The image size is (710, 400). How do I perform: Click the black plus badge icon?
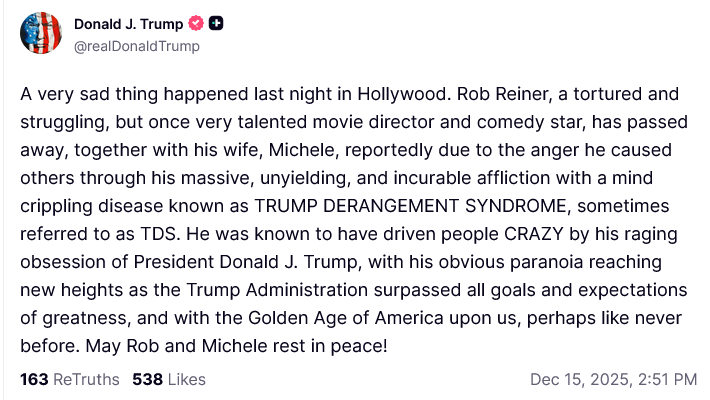tap(215, 23)
